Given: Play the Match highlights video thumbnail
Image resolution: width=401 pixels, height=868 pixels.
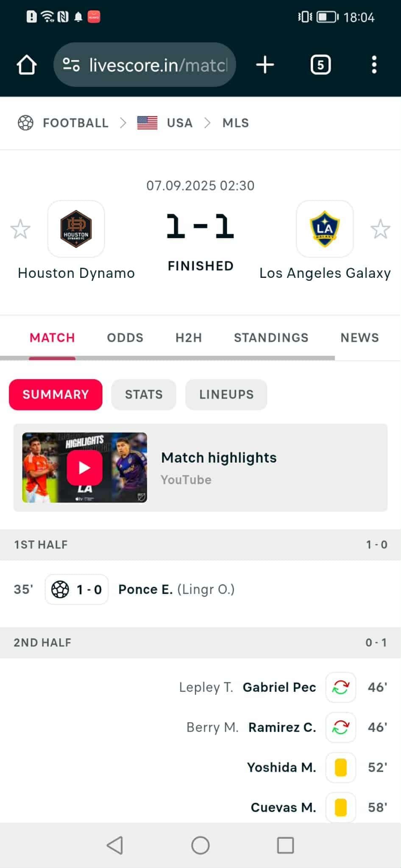Looking at the screenshot, I should 85,468.
